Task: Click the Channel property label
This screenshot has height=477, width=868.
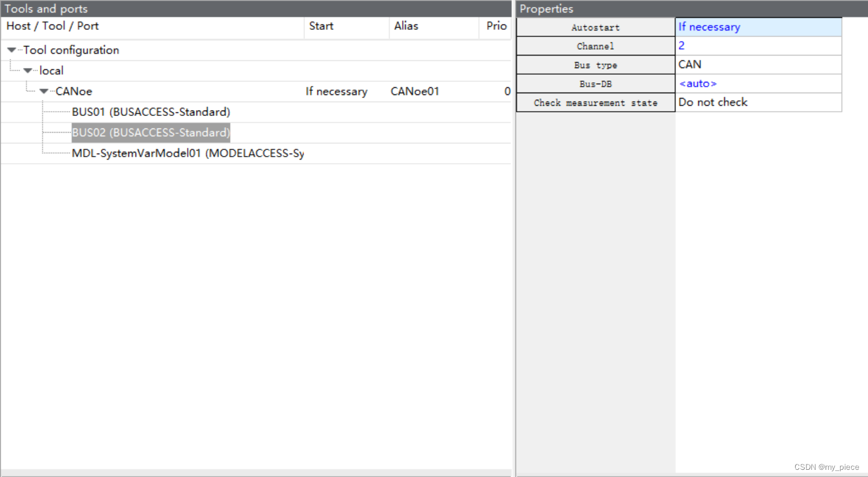Action: tap(596, 46)
